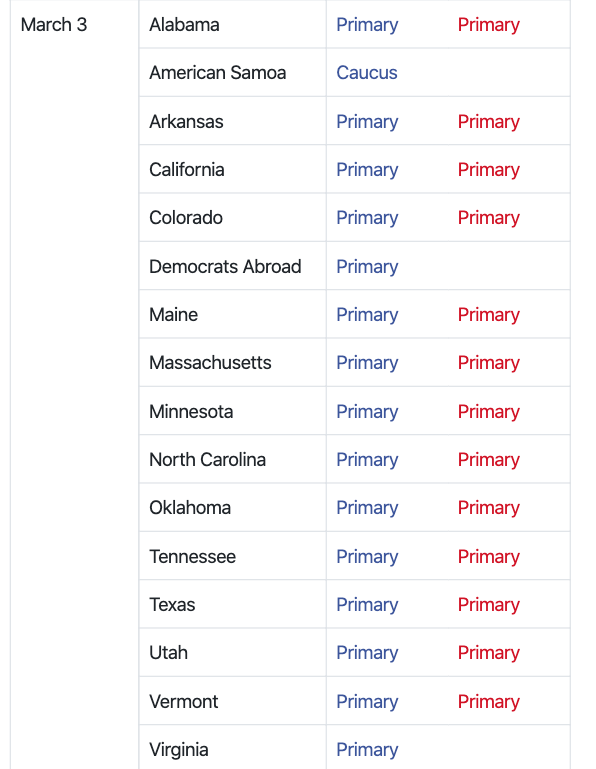The width and height of the screenshot is (596, 769).
Task: Open the American Samoa Caucus link
Action: [x=366, y=73]
